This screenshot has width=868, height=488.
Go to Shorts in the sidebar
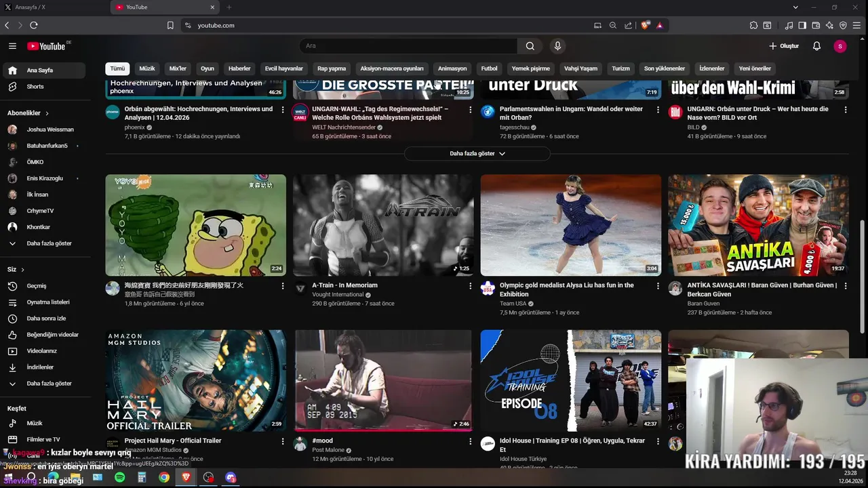click(x=45, y=87)
